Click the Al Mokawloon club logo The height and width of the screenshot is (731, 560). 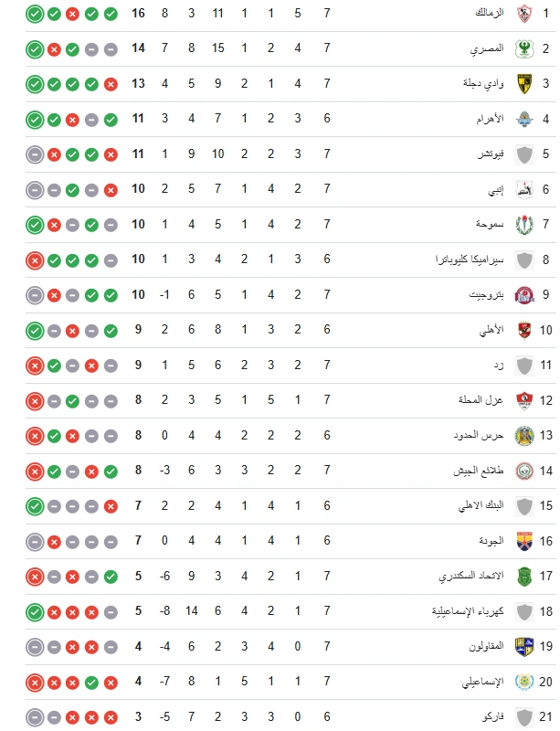(524, 645)
